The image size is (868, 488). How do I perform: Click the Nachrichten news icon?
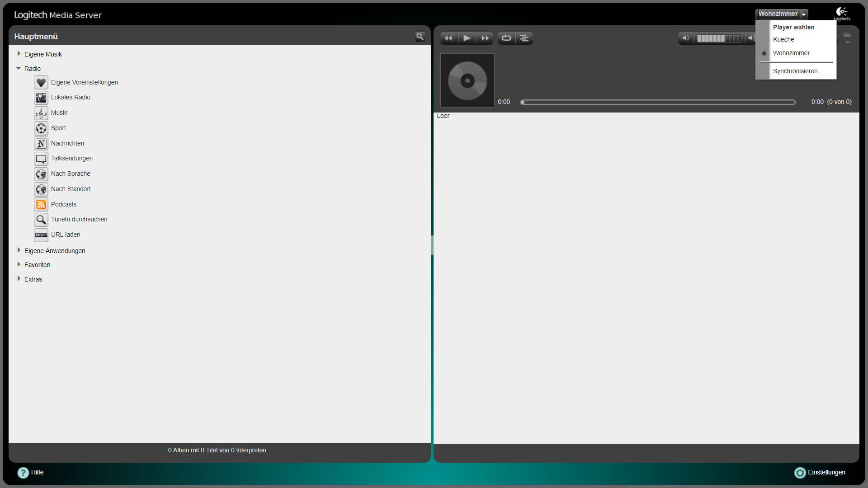tap(41, 144)
